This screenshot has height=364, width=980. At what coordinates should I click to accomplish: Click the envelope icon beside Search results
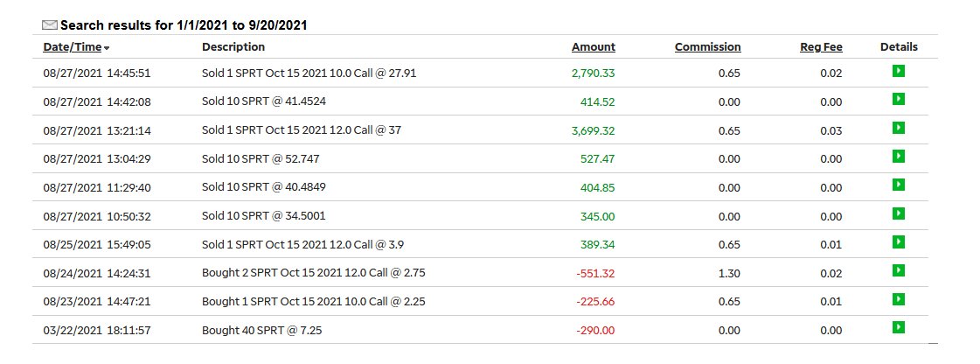(x=49, y=25)
